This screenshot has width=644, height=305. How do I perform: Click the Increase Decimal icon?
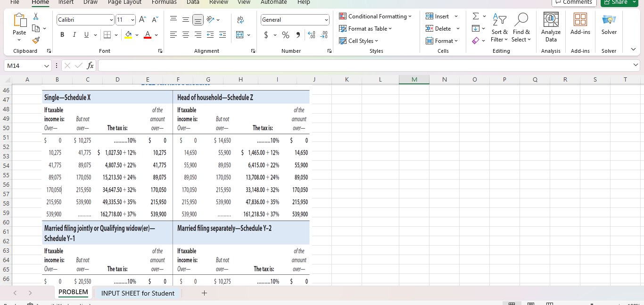click(x=311, y=35)
